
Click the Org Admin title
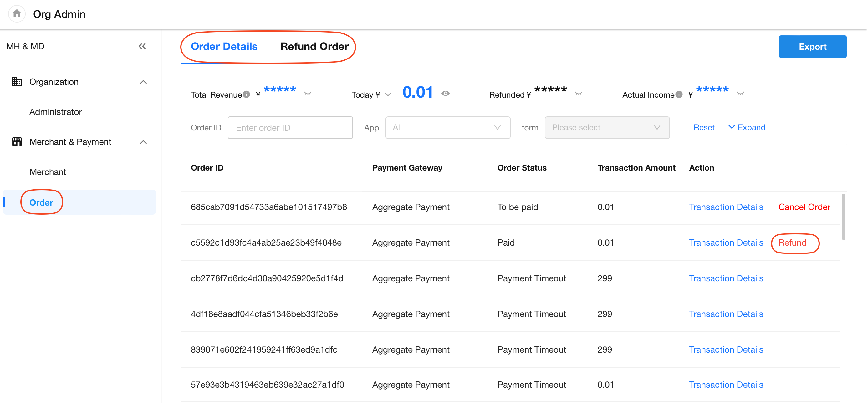click(59, 14)
